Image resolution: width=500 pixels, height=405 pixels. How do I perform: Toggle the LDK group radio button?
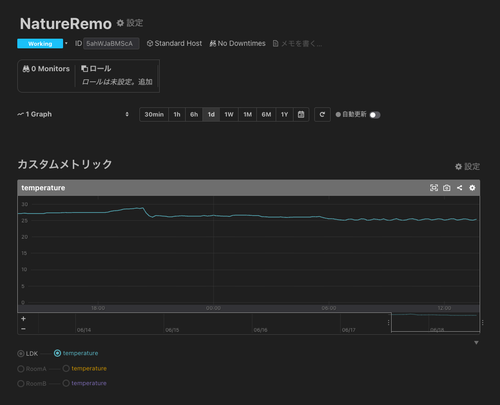[x=21, y=354]
